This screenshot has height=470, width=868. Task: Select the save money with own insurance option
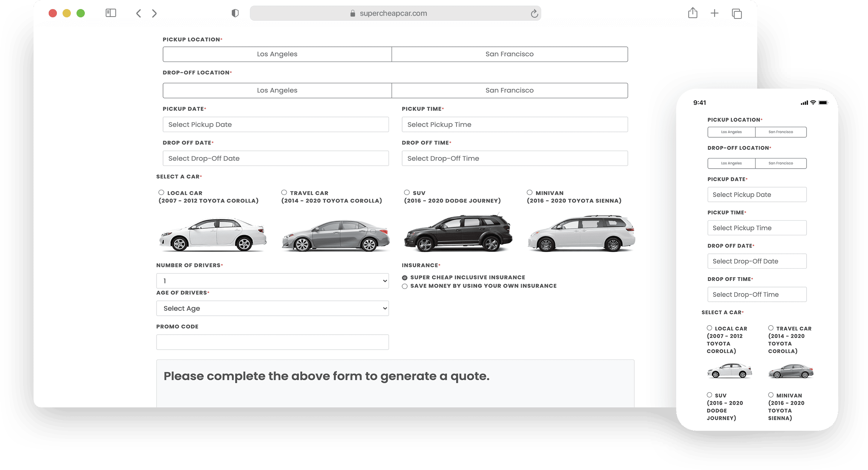(405, 286)
